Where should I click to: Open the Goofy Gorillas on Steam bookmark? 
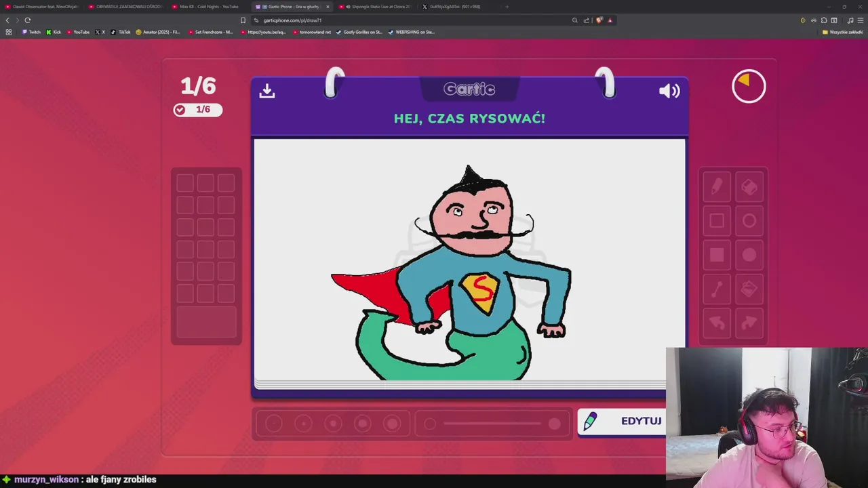(359, 32)
